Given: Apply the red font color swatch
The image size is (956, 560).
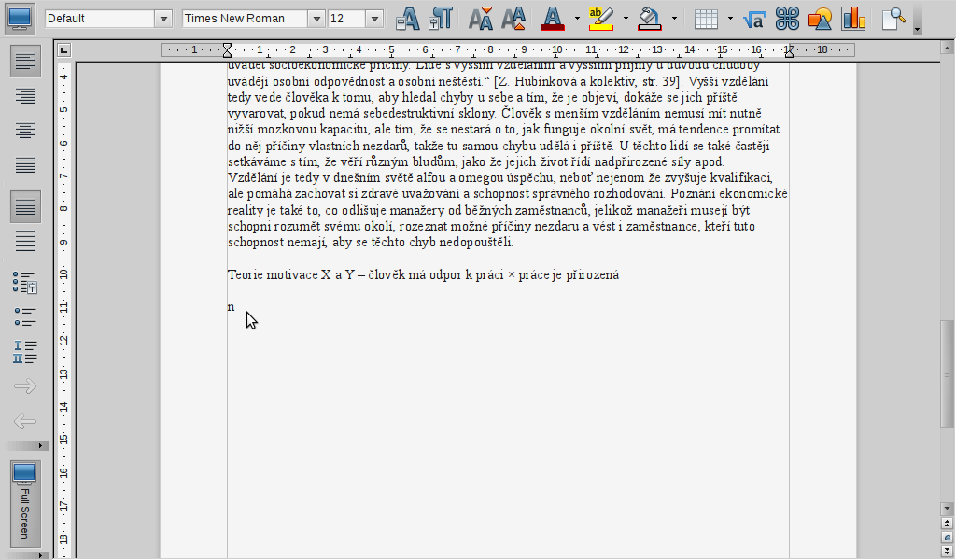Looking at the screenshot, I should 553,19.
